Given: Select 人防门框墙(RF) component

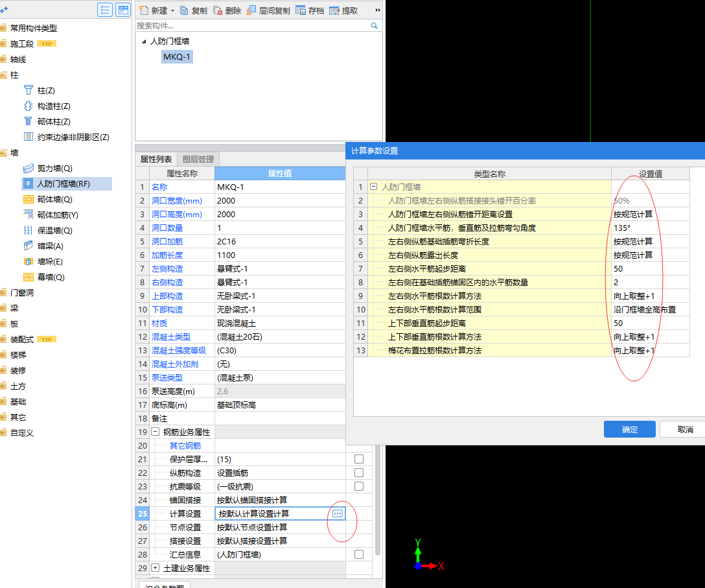Looking at the screenshot, I should tap(67, 183).
